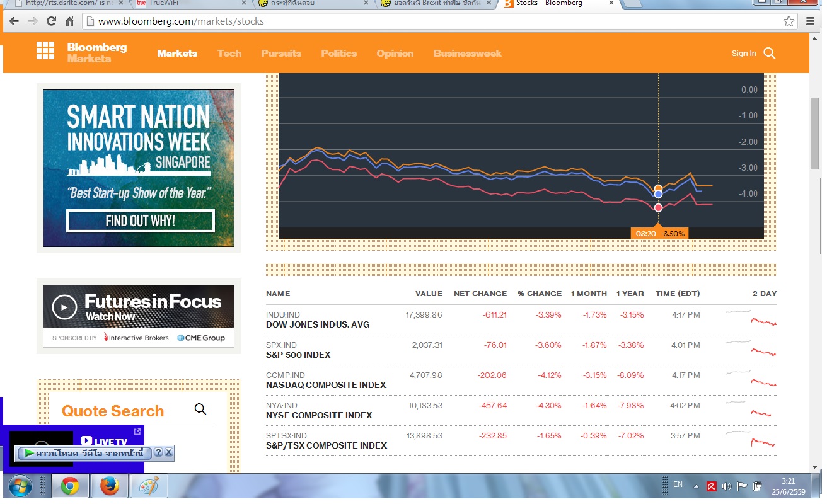Click the Sign In link

click(x=744, y=54)
